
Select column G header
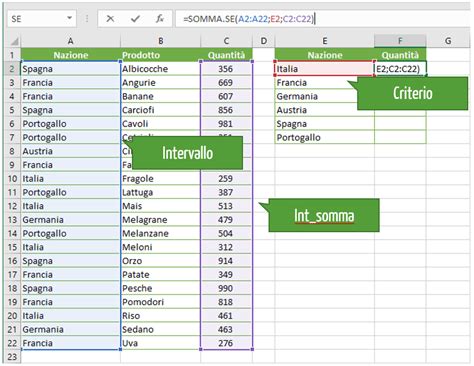[448, 41]
